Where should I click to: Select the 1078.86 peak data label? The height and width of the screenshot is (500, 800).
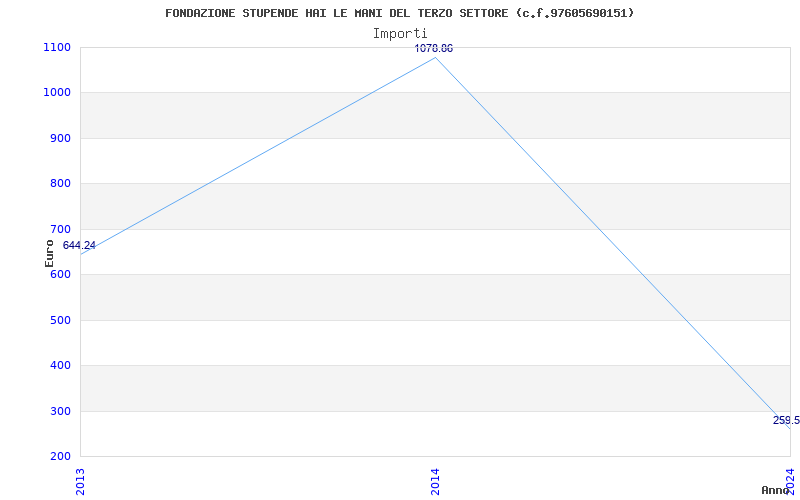point(434,48)
